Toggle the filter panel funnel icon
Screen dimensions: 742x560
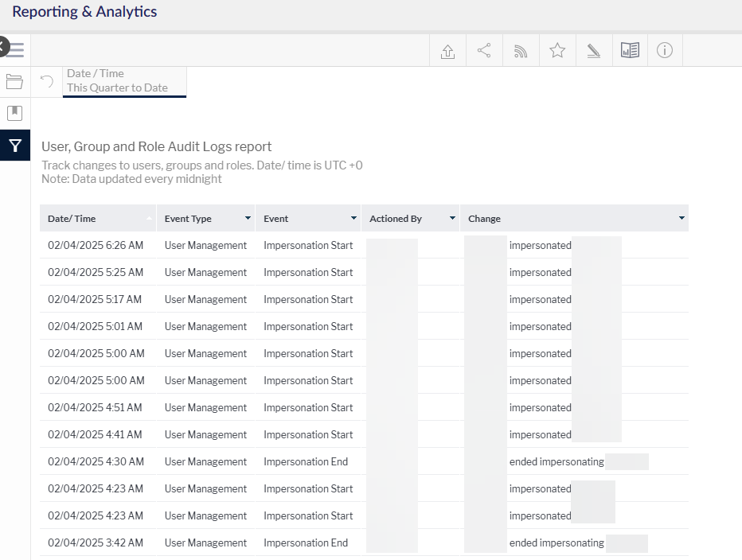pyautogui.click(x=14, y=146)
